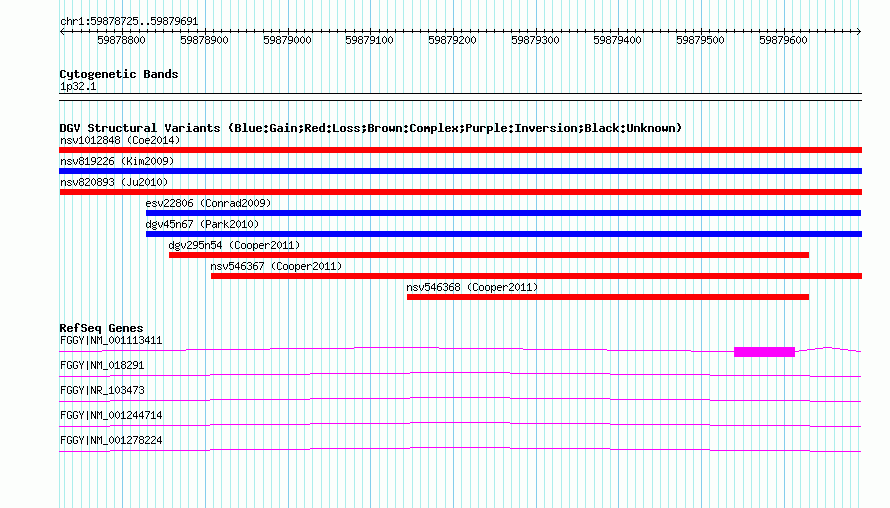
Task: Select the Cytogenetic Bands track title
Action: click(119, 74)
